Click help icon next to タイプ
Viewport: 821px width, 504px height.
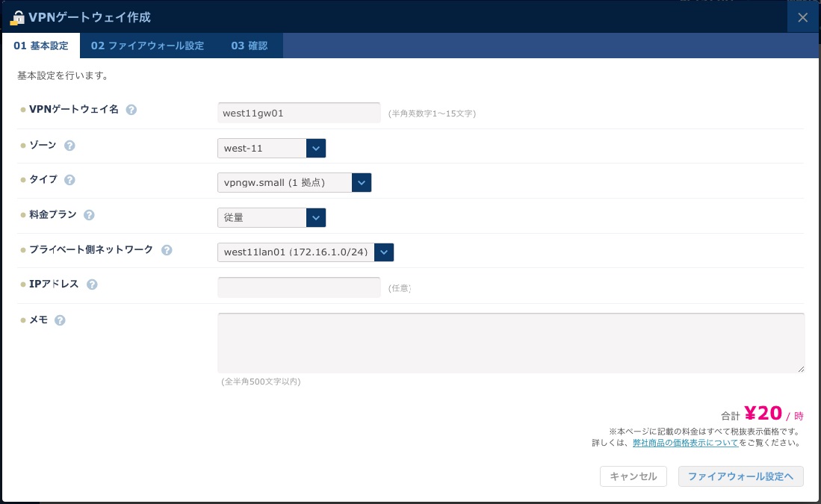click(x=69, y=180)
